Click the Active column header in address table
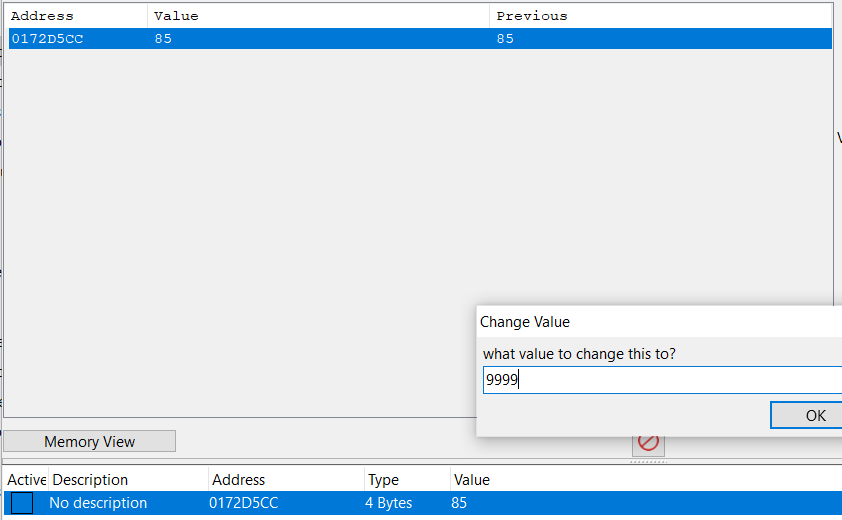 pyautogui.click(x=27, y=480)
